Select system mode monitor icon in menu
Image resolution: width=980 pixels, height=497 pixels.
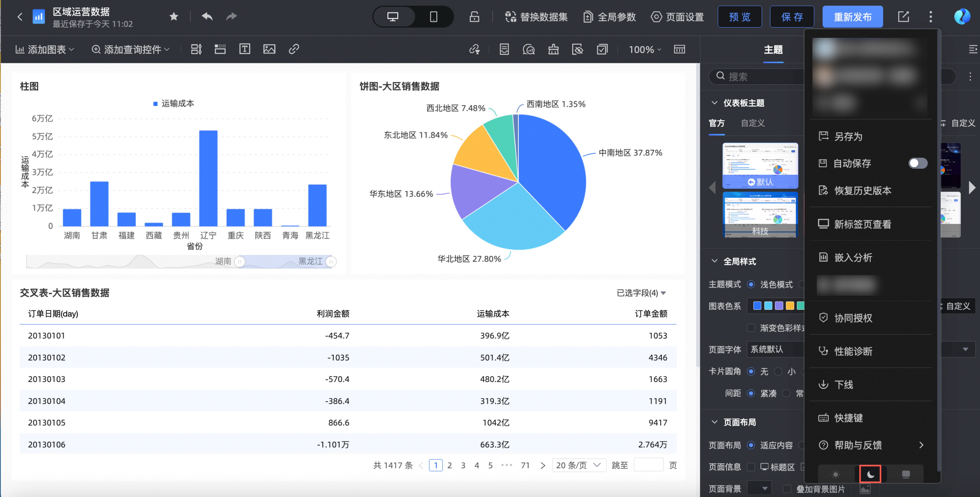click(906, 474)
